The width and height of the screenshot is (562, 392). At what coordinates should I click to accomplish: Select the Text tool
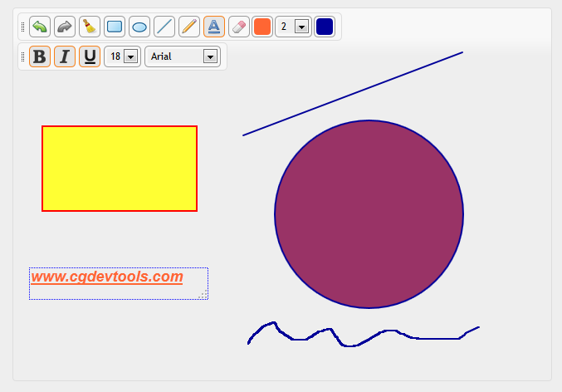(214, 27)
